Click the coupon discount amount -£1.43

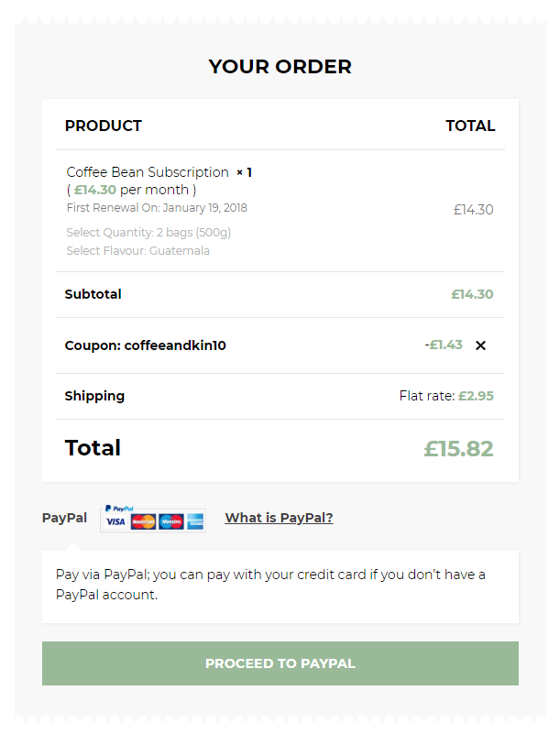click(x=445, y=345)
